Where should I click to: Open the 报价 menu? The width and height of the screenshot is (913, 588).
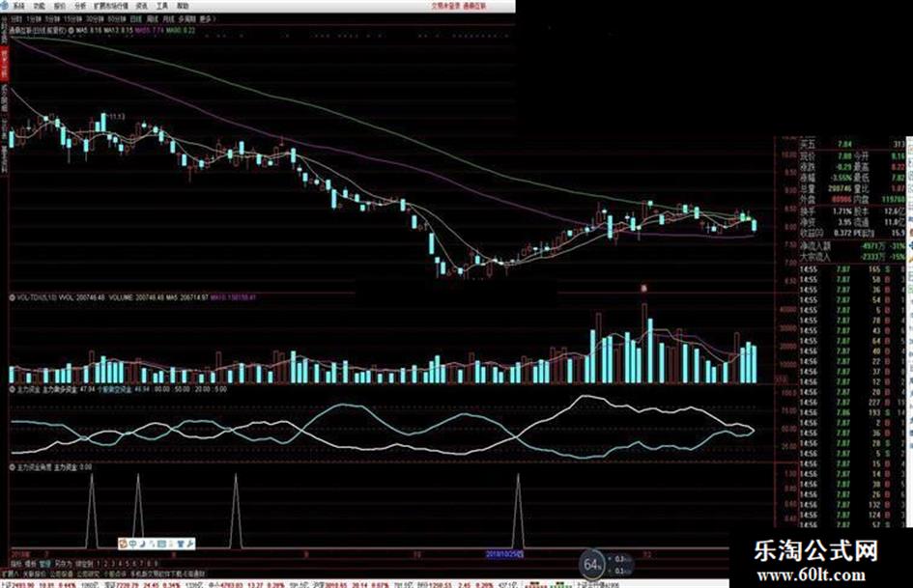(x=59, y=6)
